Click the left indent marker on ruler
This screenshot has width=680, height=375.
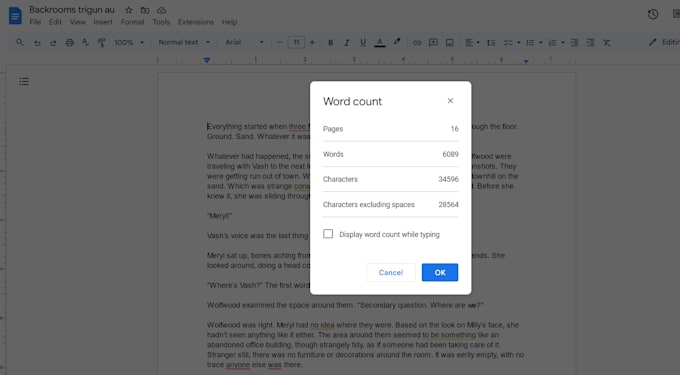click(207, 60)
